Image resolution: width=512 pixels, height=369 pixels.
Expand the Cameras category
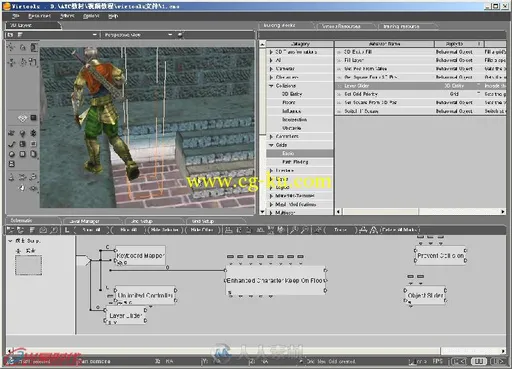click(x=271, y=69)
